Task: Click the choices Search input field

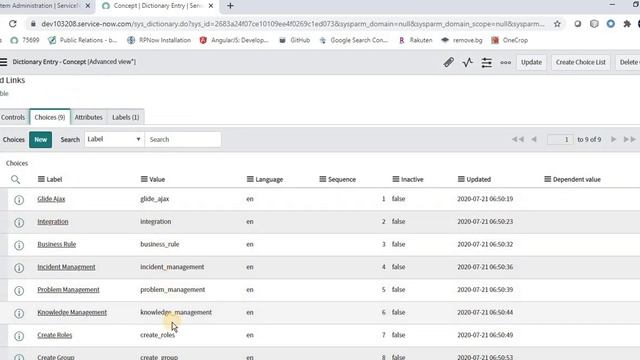Action: (x=183, y=139)
